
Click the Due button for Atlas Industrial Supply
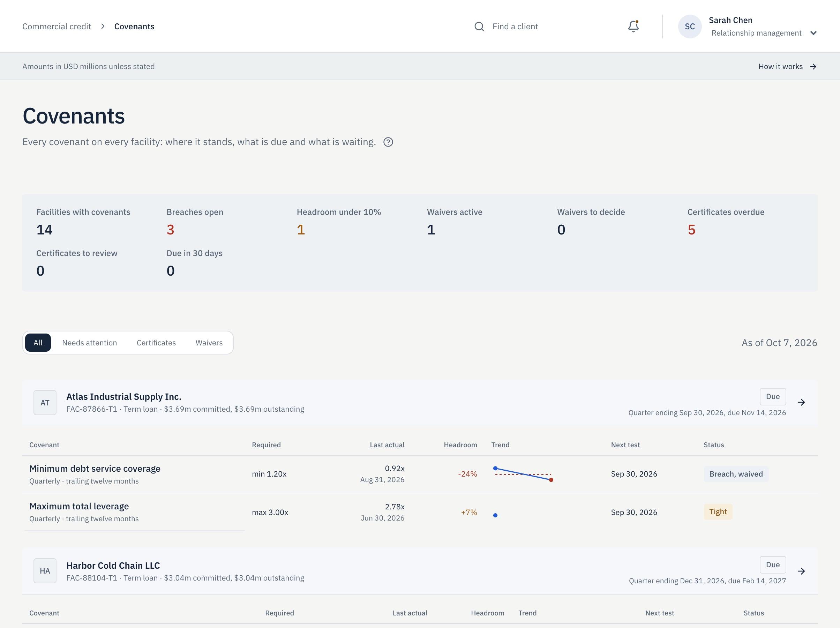pos(773,397)
